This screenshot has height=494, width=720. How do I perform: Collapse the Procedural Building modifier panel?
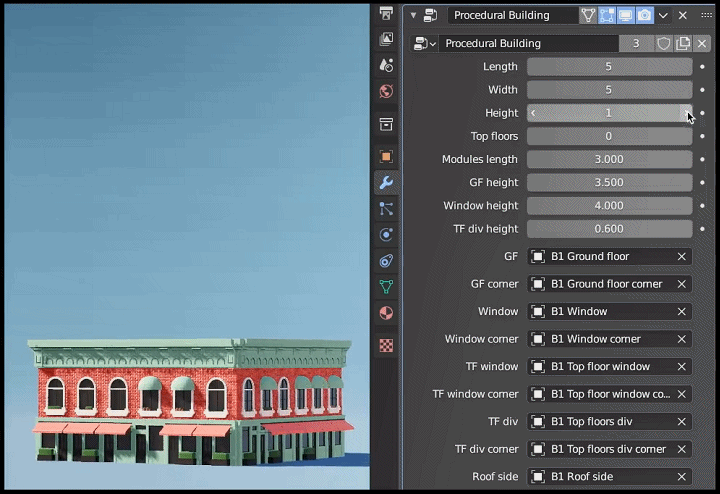[413, 16]
